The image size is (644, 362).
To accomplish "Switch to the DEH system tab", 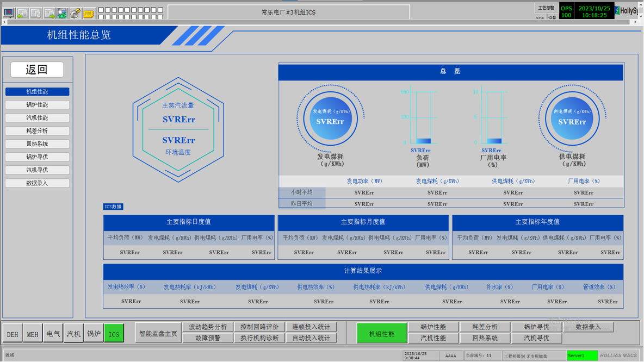I will (12, 334).
